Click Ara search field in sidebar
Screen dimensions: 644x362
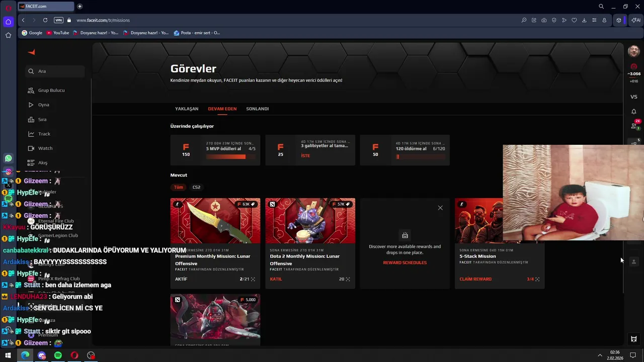point(55,71)
